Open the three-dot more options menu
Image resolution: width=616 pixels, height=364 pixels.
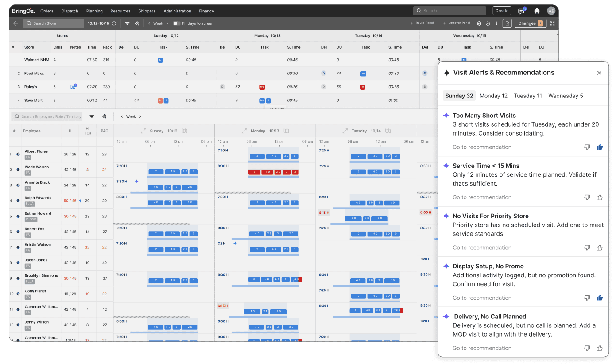[496, 23]
